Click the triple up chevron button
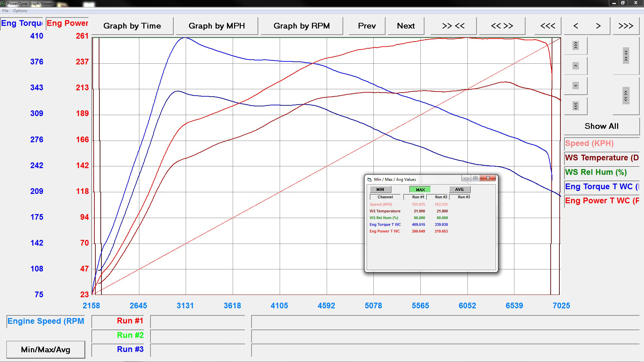 pyautogui.click(x=576, y=45)
